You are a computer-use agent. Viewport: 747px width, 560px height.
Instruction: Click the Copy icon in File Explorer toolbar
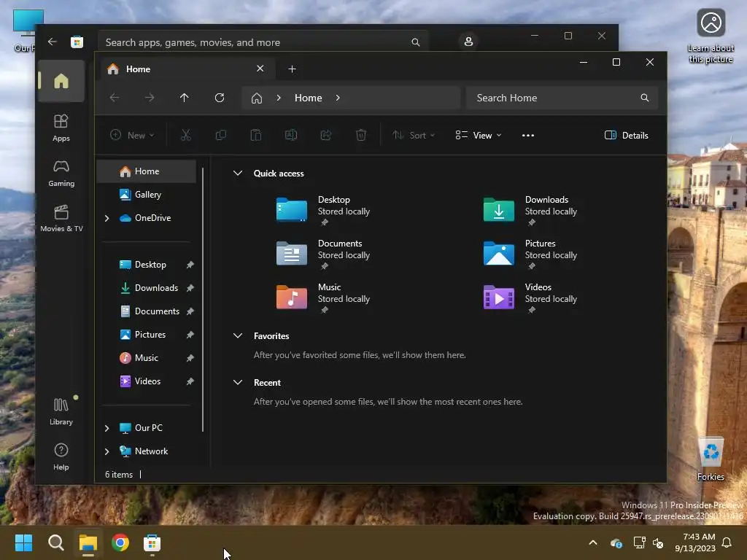coord(220,135)
